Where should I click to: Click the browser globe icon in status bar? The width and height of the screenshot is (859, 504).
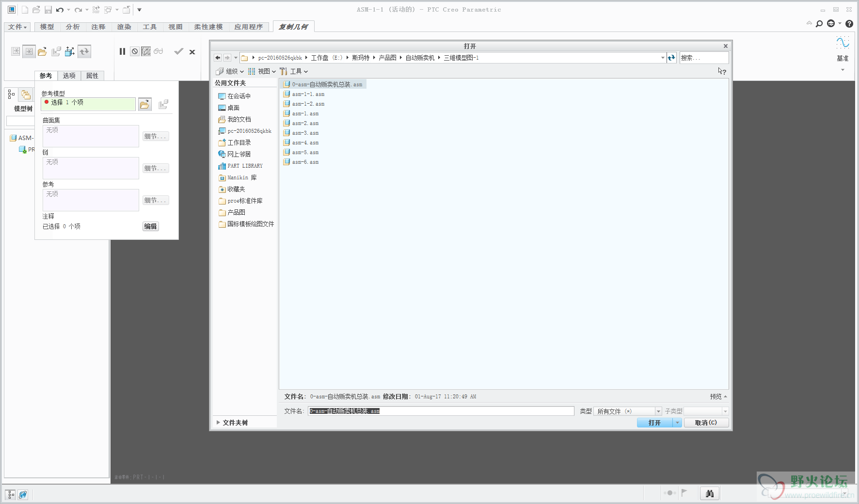pos(23,495)
